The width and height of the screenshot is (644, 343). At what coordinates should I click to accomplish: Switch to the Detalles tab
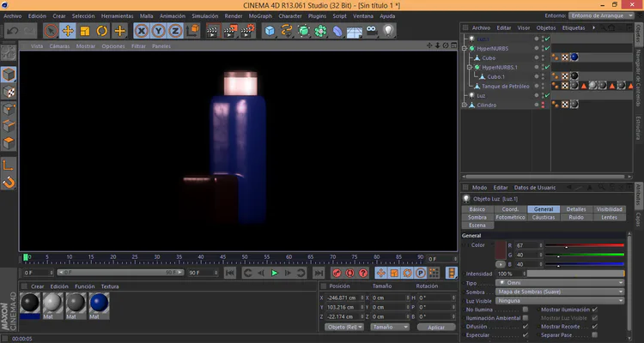576,209
